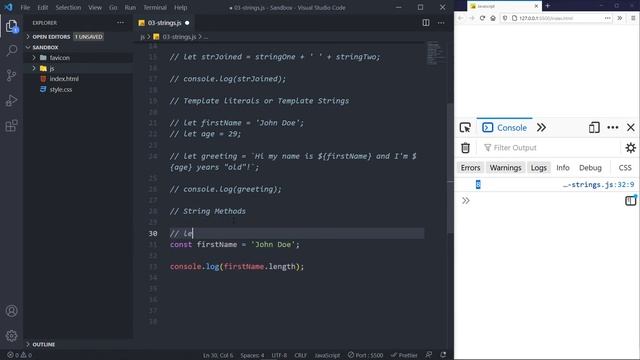The image size is (640, 360).
Task: Click the browser address bar
Action: point(557,18)
